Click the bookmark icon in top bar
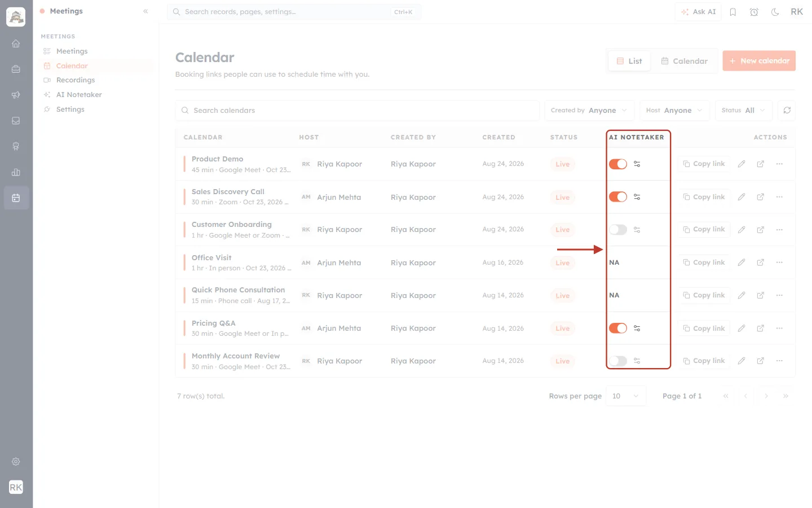812x508 pixels. point(733,12)
